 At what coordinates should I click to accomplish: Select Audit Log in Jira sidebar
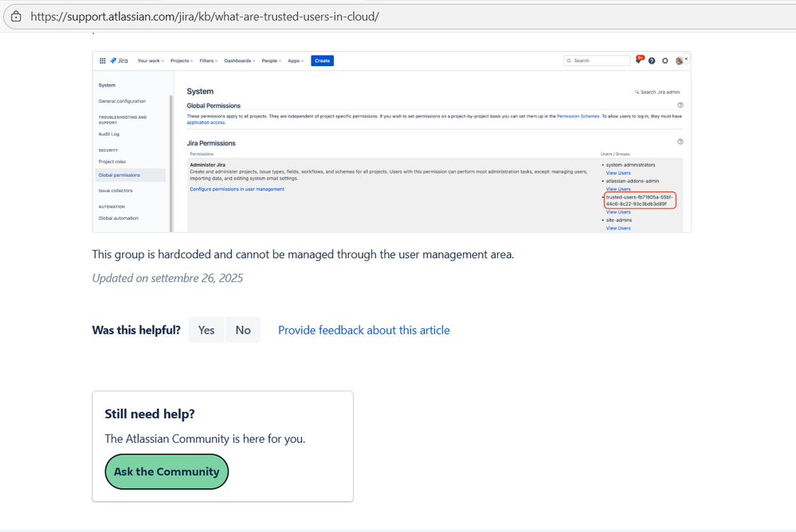point(109,134)
